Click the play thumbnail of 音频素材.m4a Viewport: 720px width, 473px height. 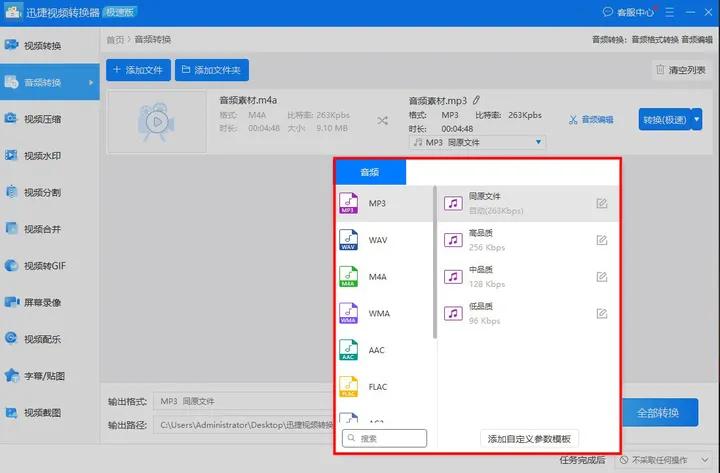click(157, 122)
